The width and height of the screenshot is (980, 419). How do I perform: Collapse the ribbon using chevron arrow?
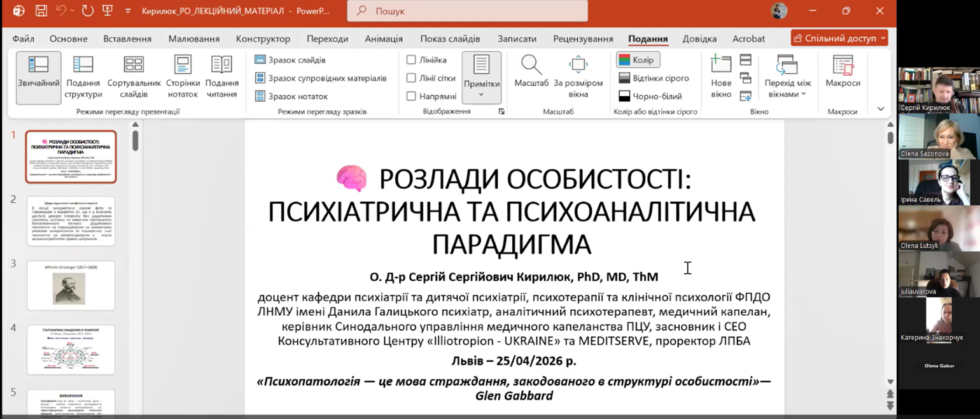click(881, 109)
